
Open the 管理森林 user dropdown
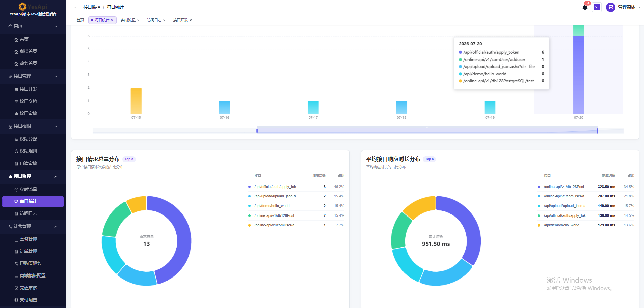coord(627,7)
